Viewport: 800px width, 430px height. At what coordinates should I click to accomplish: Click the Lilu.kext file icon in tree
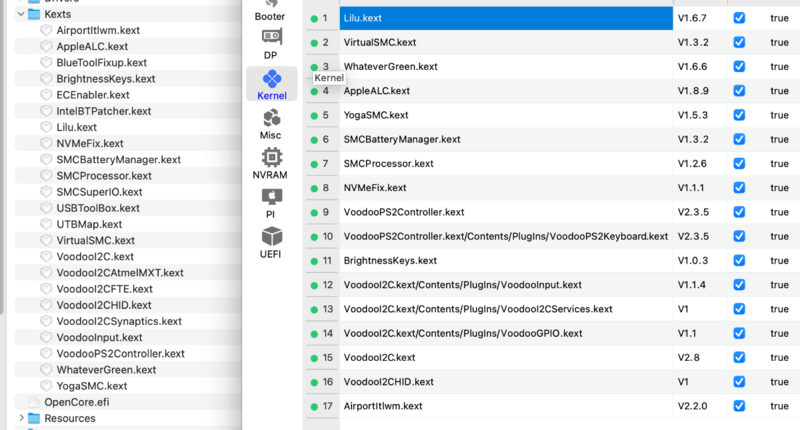(x=46, y=127)
